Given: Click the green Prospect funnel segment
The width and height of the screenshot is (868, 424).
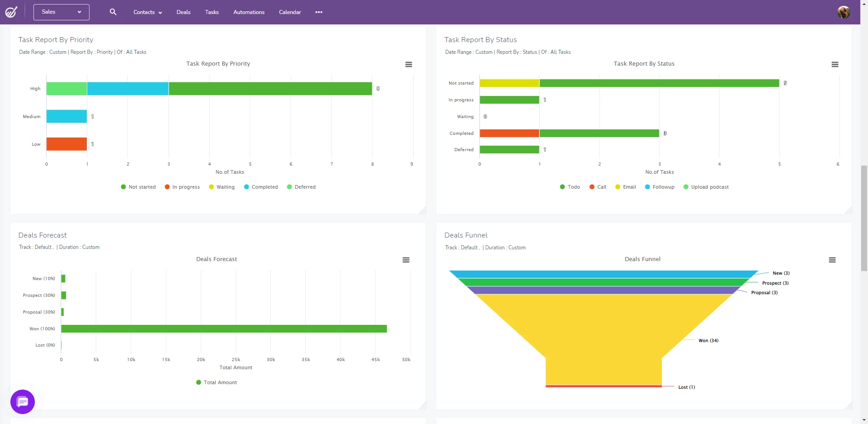Looking at the screenshot, I should (604, 282).
